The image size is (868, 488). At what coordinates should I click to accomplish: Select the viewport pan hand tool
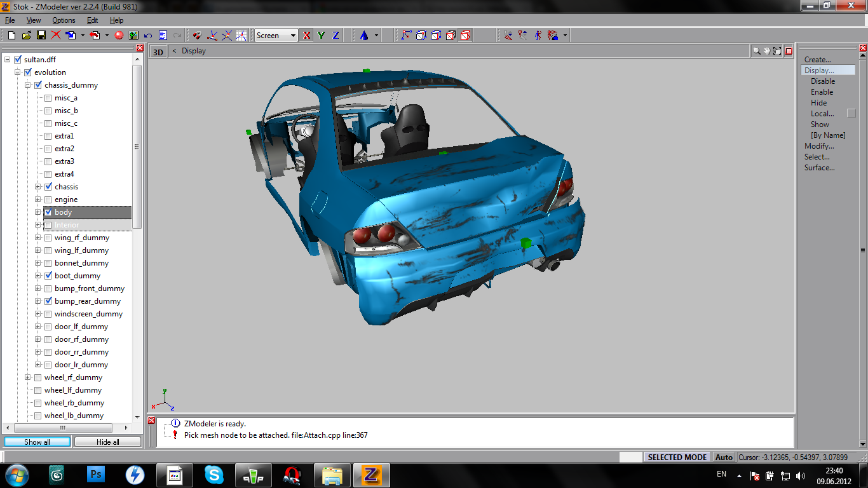[767, 51]
